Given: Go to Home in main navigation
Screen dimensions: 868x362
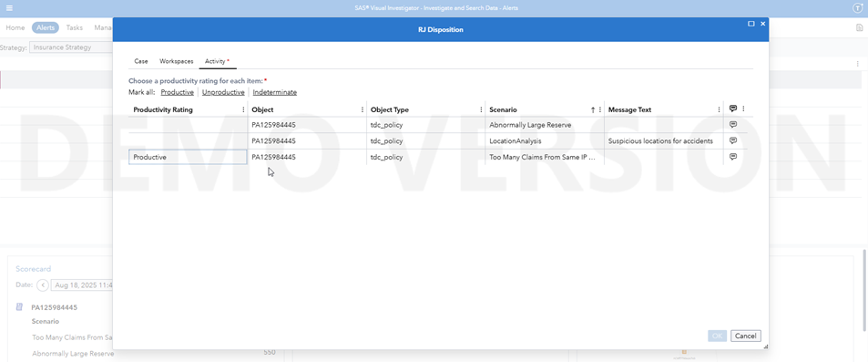Looking at the screenshot, I should click(15, 27).
